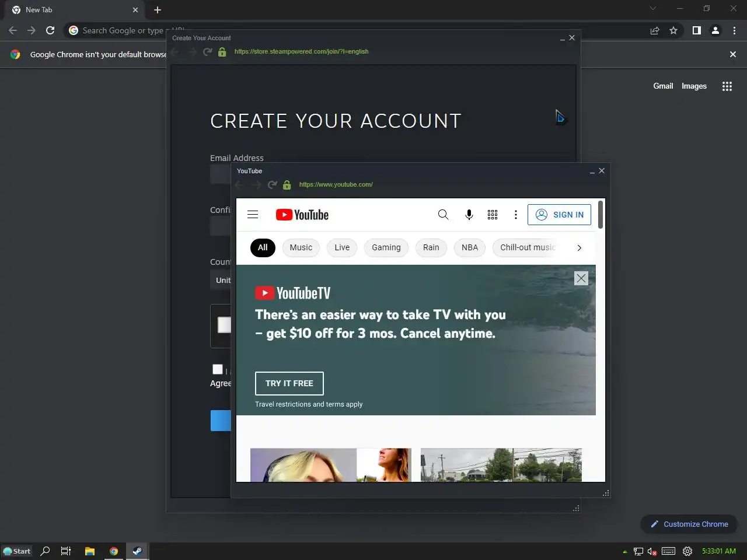Viewport: 747px width, 560px height.
Task: Open Google apps grid in Chrome
Action: pyautogui.click(x=727, y=86)
